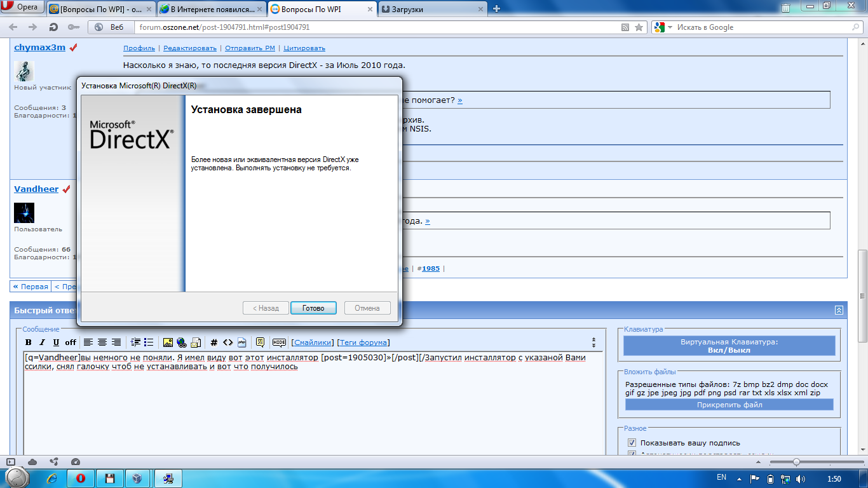Screen dimensions: 868x488
Task: Click inside the quick reply message textarea
Action: tap(313, 403)
